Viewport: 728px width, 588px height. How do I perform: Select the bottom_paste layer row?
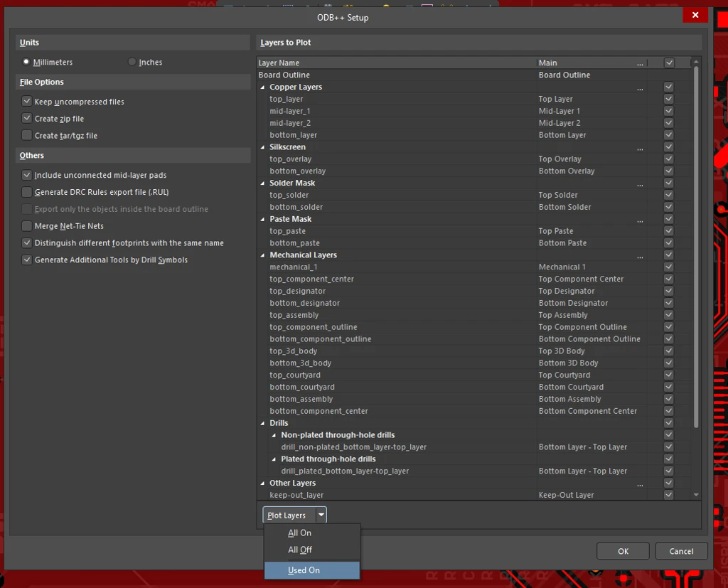[474, 243]
